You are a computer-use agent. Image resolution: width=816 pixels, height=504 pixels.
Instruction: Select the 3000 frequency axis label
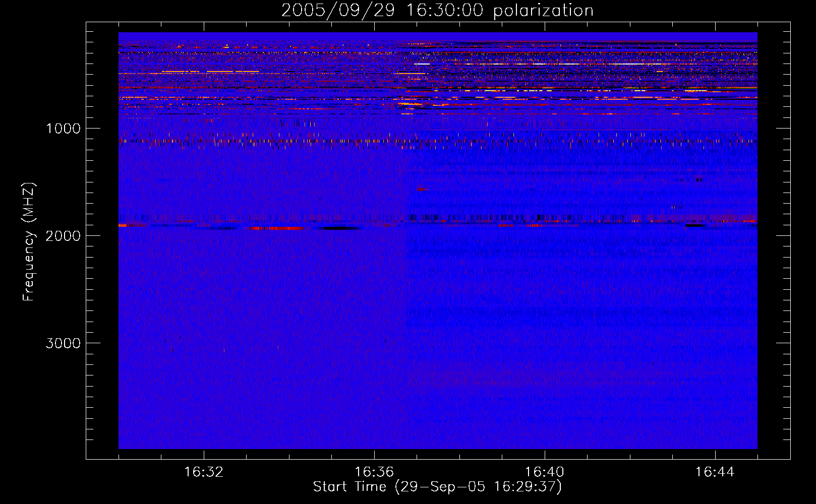[x=63, y=343]
